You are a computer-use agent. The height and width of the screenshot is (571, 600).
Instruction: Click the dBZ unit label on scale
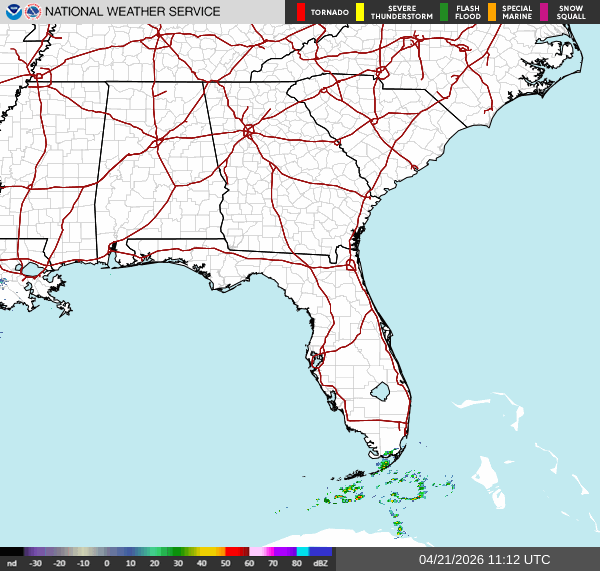320,563
